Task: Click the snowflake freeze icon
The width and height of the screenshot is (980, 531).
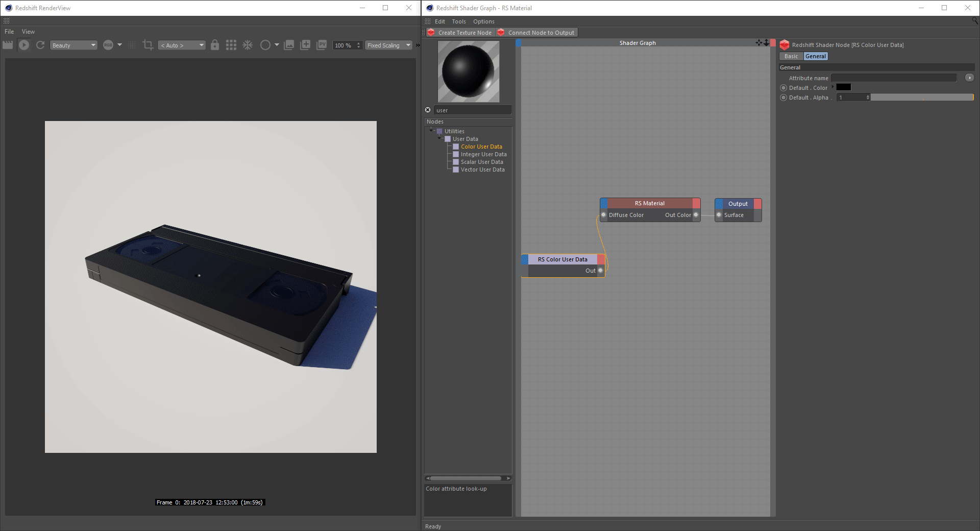Action: tap(248, 45)
